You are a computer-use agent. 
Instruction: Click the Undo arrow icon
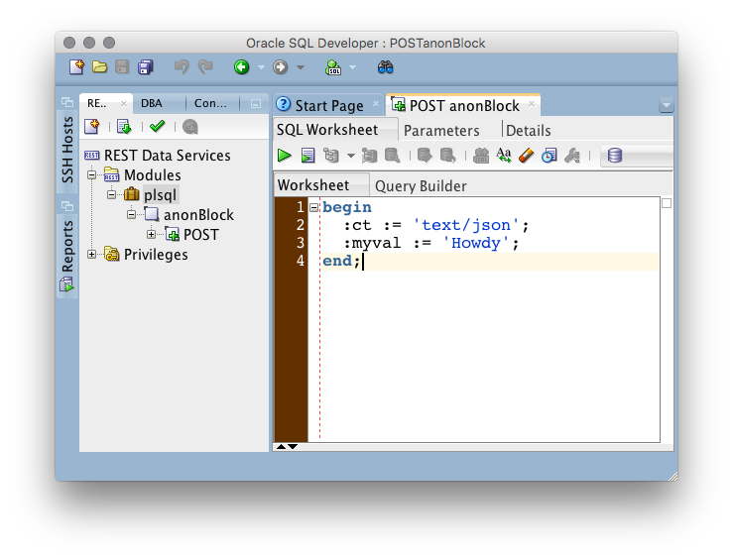(x=182, y=67)
